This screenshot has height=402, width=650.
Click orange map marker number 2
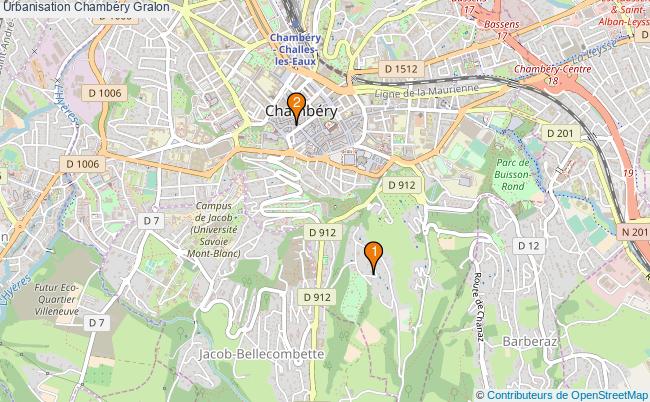[x=296, y=109]
